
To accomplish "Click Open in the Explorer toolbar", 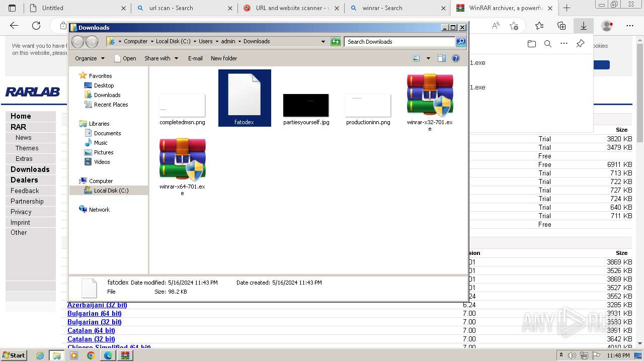I will click(125, 58).
